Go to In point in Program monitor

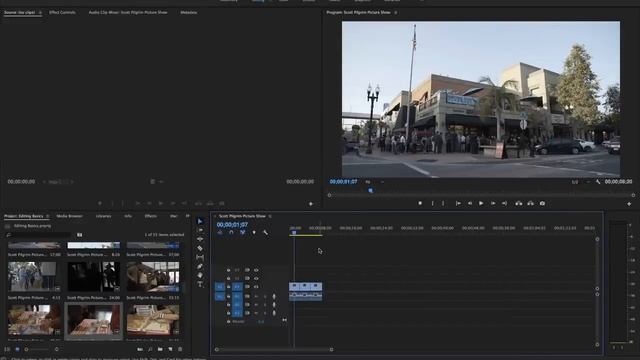(x=458, y=203)
